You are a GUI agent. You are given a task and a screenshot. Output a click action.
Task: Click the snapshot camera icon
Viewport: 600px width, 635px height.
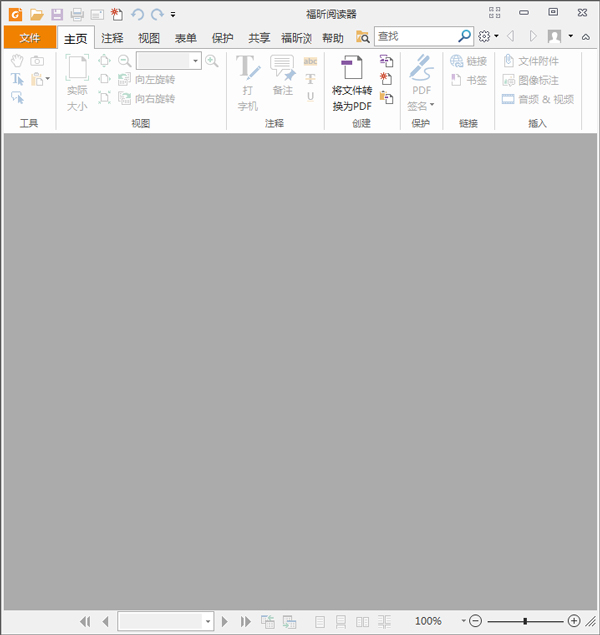tap(37, 61)
